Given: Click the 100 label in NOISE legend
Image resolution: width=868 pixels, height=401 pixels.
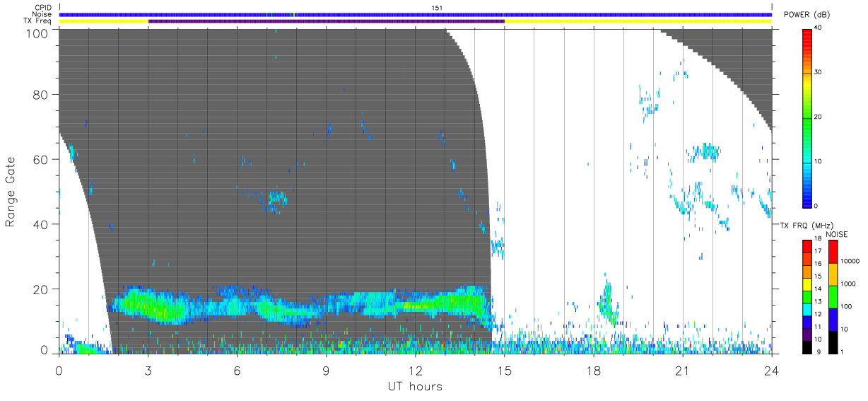Looking at the screenshot, I should click(845, 306).
